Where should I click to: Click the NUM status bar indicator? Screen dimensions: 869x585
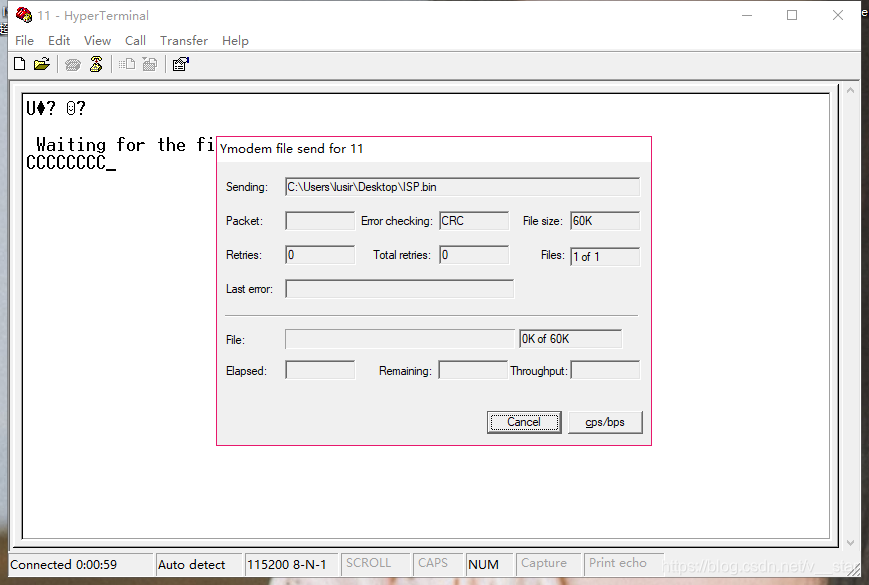(x=489, y=565)
